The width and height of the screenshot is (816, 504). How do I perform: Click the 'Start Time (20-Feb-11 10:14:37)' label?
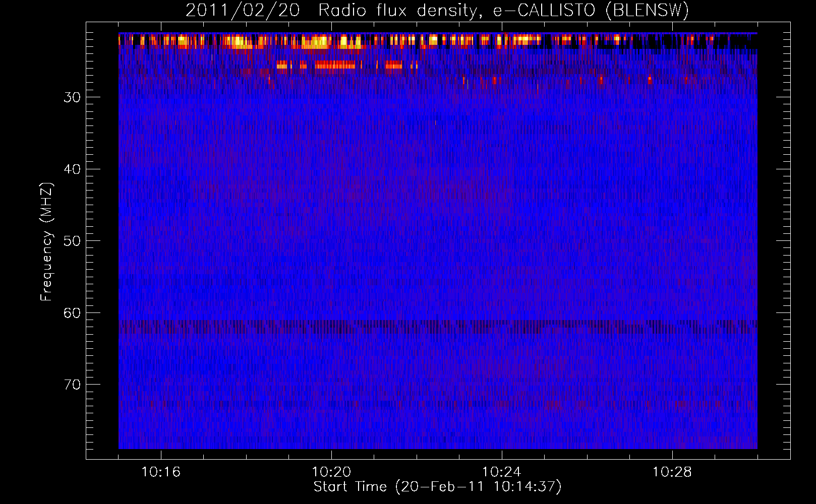click(x=437, y=487)
